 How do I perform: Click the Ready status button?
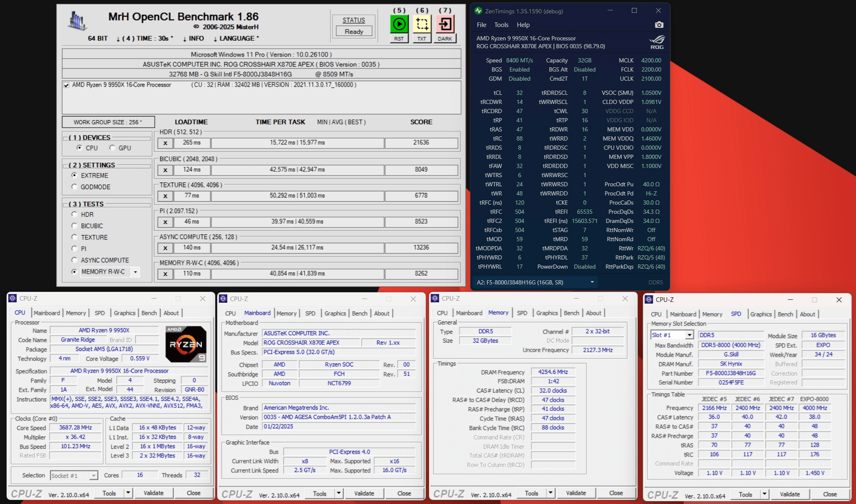354,32
